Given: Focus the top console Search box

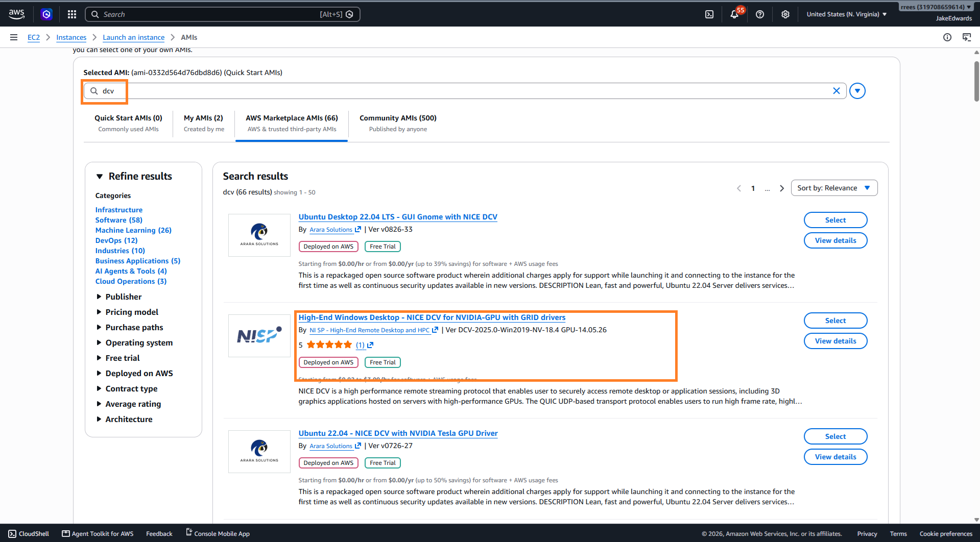Looking at the screenshot, I should 223,14.
